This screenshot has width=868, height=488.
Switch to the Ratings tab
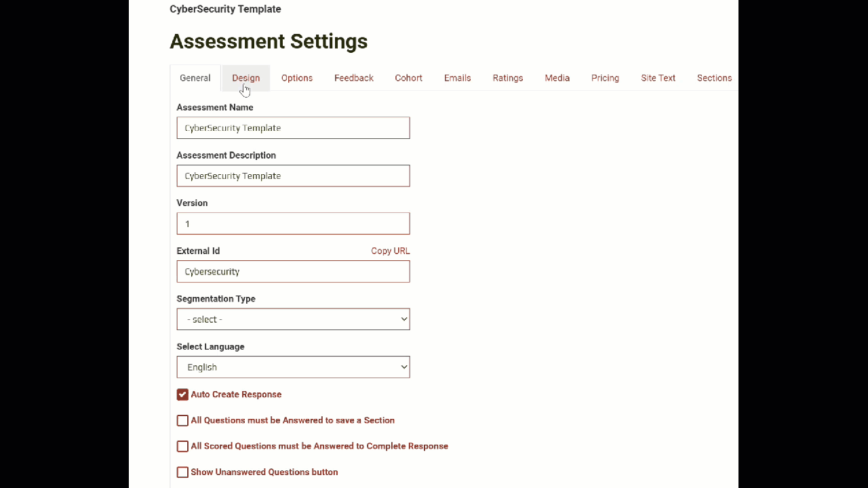pos(507,78)
